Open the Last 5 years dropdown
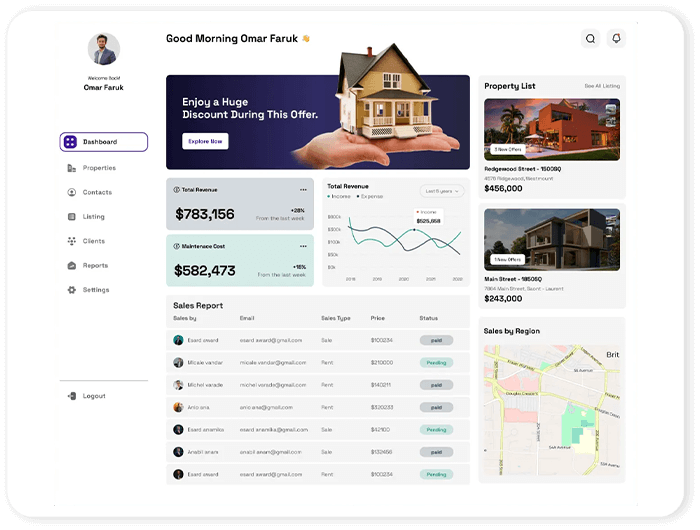 (442, 191)
